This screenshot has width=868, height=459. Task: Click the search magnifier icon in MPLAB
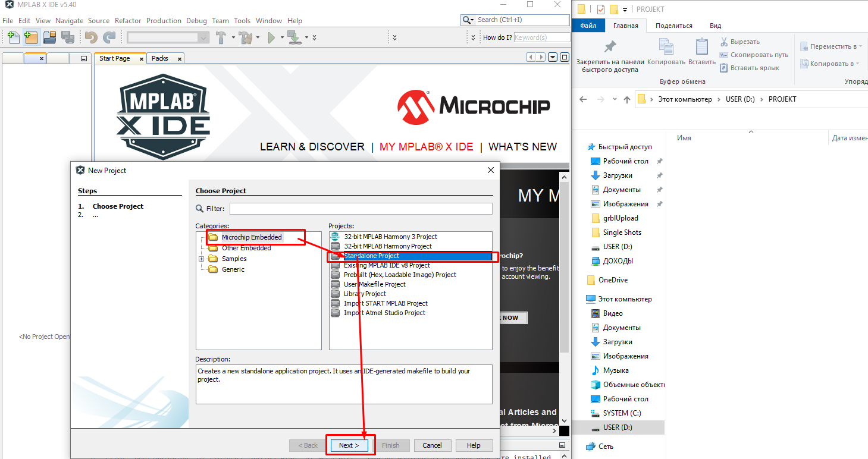(x=466, y=20)
